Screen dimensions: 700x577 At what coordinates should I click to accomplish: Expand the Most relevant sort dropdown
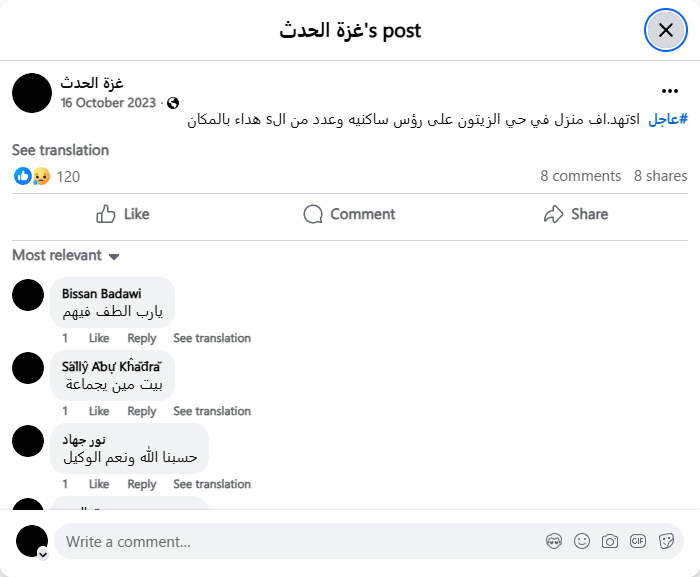[66, 255]
